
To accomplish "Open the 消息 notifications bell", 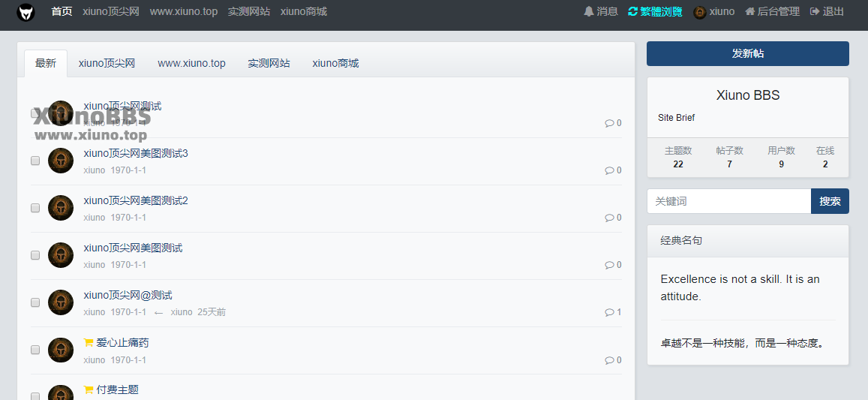I will 601,12.
